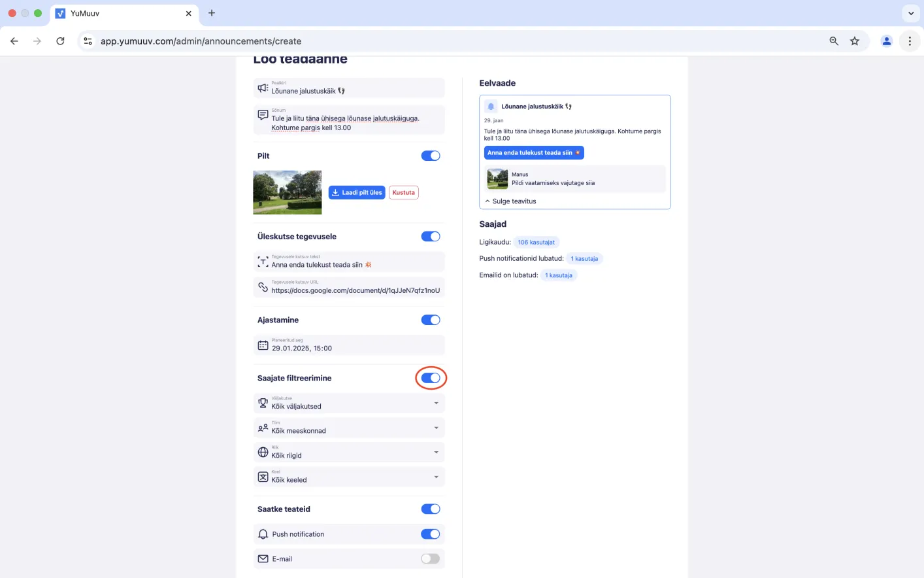924x578 pixels.
Task: Click the Kustuta button
Action: [x=404, y=192]
